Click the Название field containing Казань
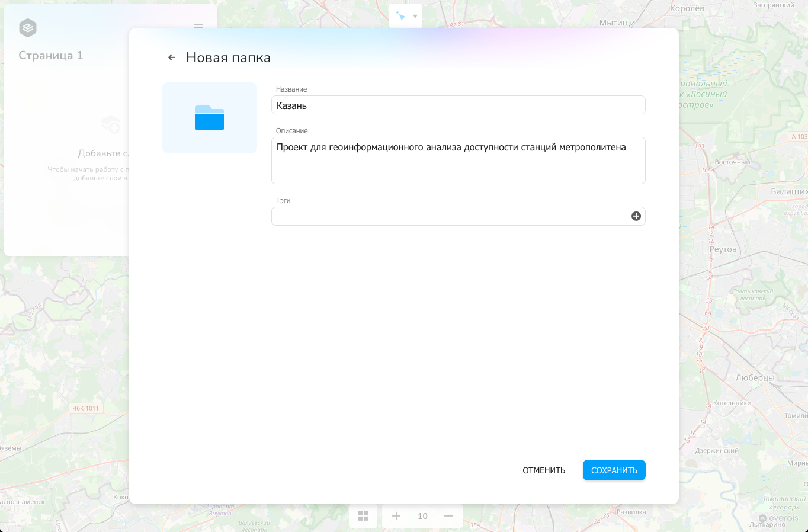Viewport: 808px width, 532px height. pos(458,105)
